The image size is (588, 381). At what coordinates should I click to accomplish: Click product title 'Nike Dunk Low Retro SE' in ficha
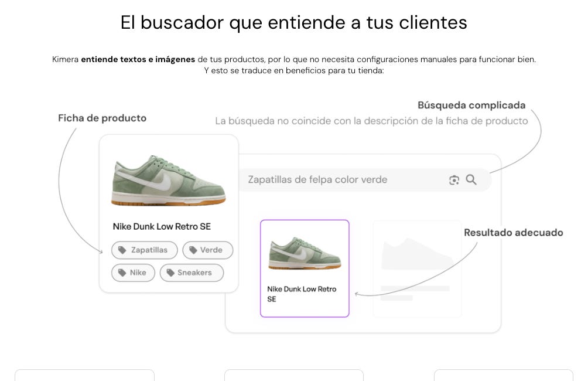pos(162,227)
